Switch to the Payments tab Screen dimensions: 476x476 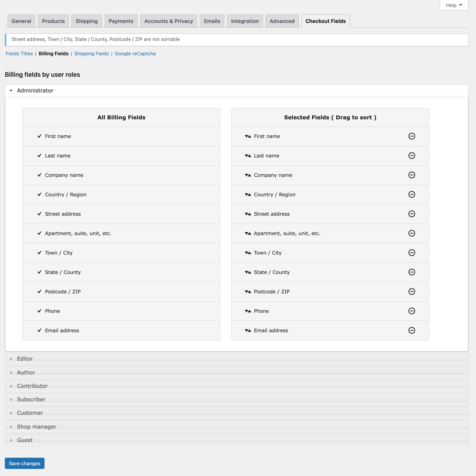121,21
